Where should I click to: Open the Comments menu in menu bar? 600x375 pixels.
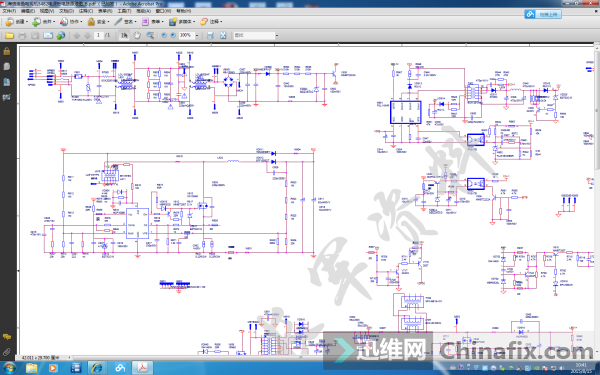pos(86,11)
